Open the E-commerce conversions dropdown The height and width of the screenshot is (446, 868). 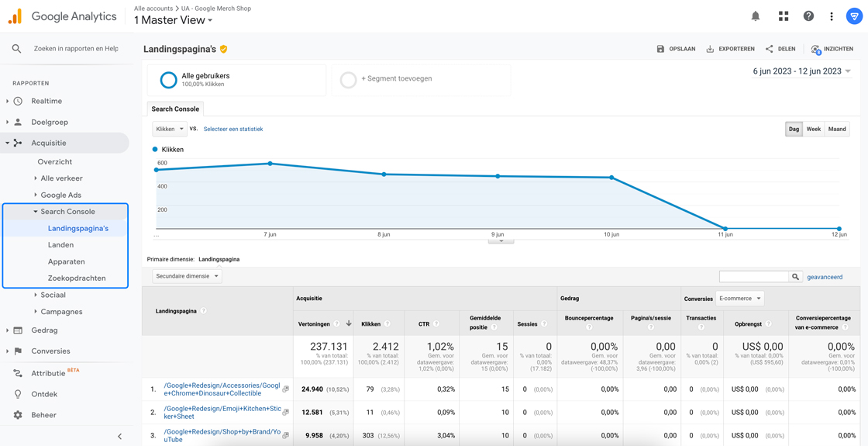tap(739, 298)
